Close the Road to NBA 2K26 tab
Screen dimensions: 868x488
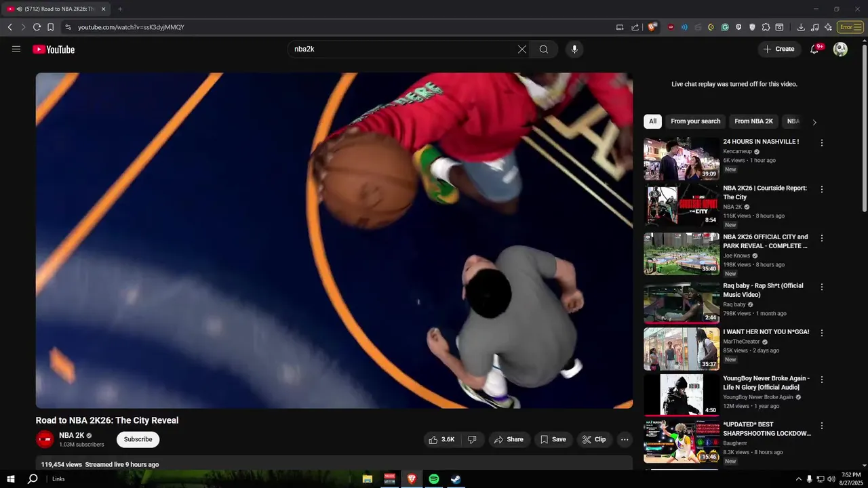pos(103,9)
